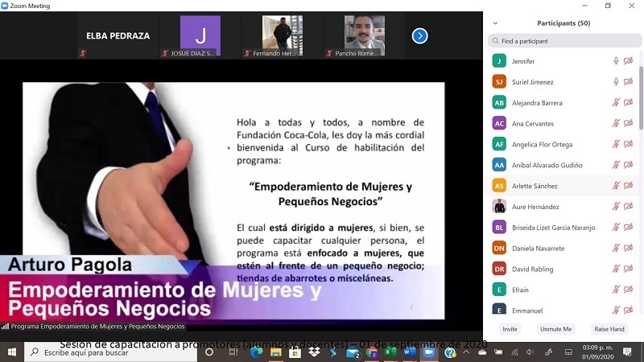Click Pancho Rome... video thumbnail

(365, 35)
